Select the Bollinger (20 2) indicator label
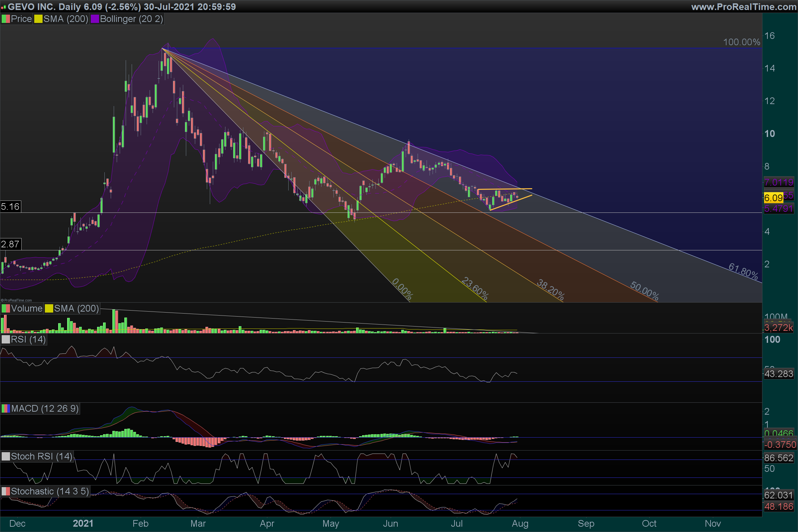Viewport: 798px width, 532px height. click(131, 19)
